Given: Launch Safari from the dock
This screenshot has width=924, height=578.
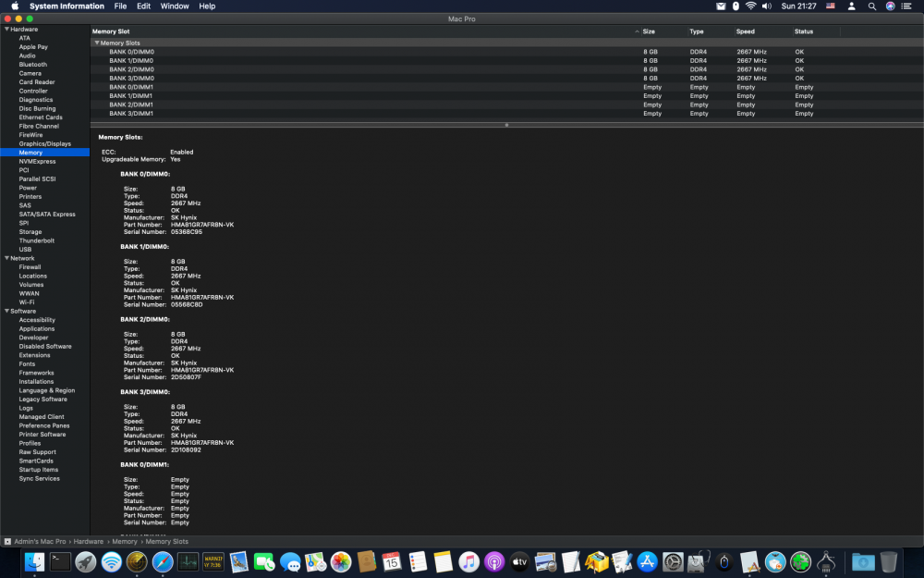Looking at the screenshot, I should [163, 561].
